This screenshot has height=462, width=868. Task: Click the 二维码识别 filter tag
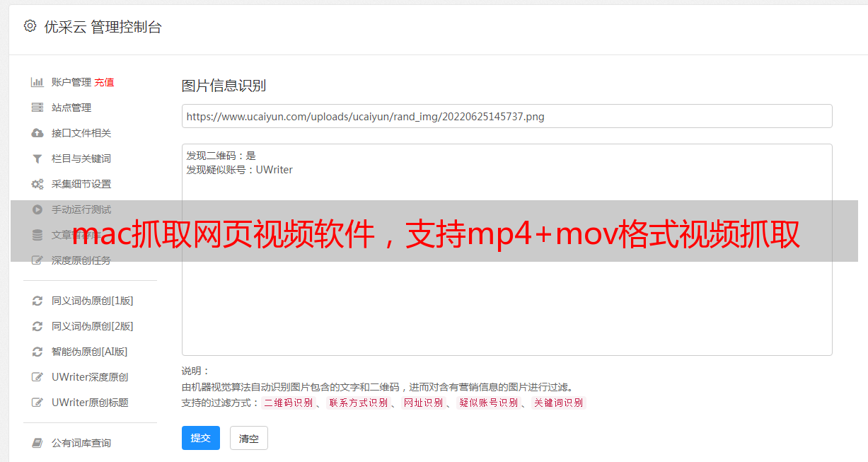288,403
